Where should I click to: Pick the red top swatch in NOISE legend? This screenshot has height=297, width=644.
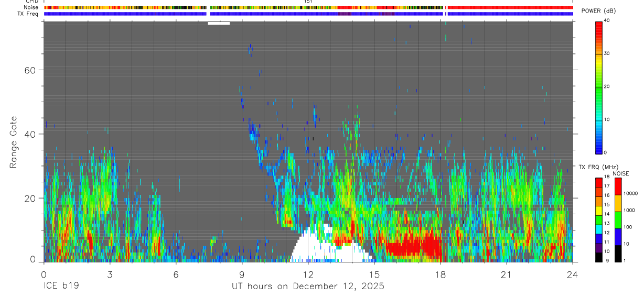[x=618, y=186]
